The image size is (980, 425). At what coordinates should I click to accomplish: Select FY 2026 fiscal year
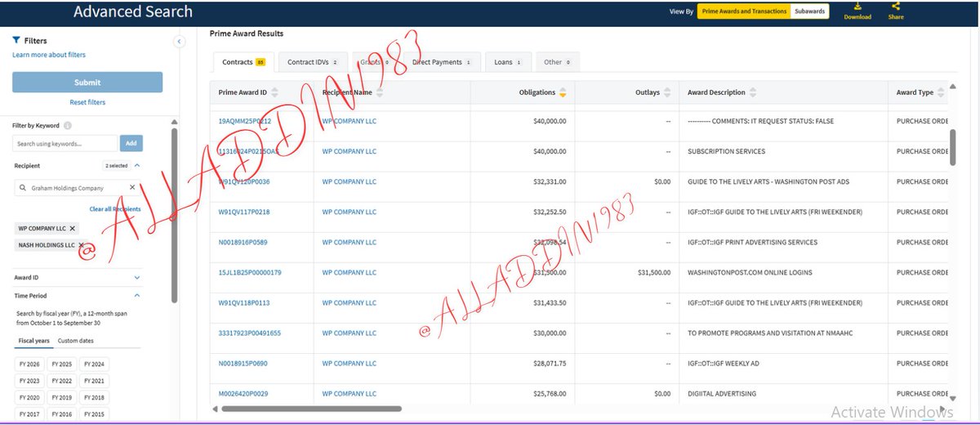point(29,365)
